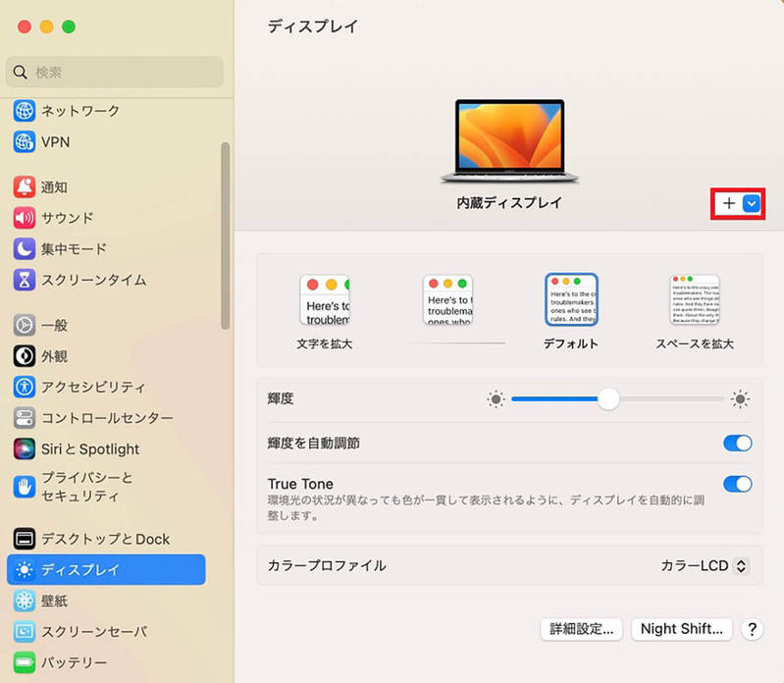Click the スクリーンタイム sidebar label
Viewport: 784px width, 683px height.
click(94, 280)
